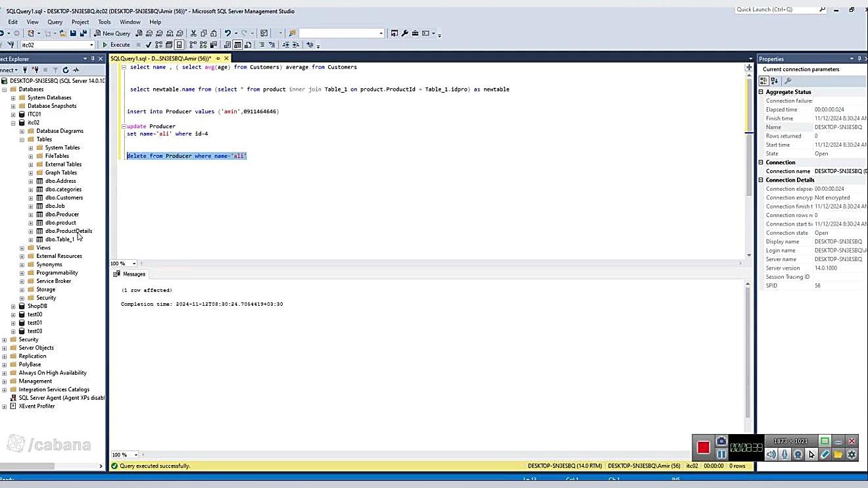Viewport: 868px width, 488px height.
Task: Toggle Results to Grid output mode
Action: (238, 45)
